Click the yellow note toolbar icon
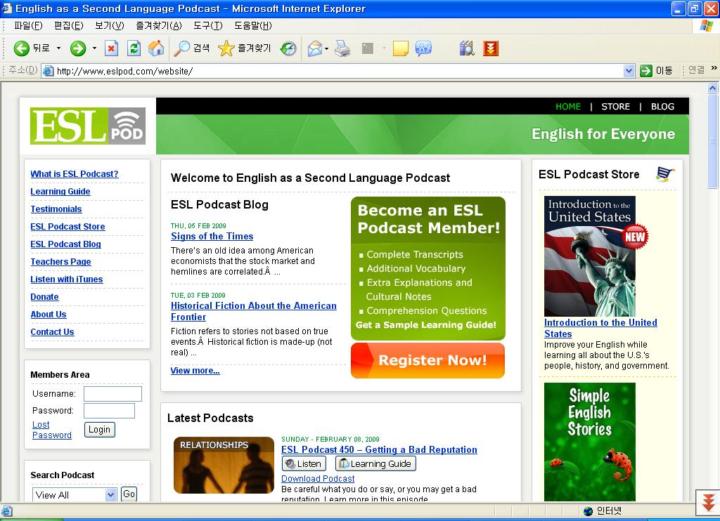This screenshot has height=521, width=720. click(x=400, y=48)
